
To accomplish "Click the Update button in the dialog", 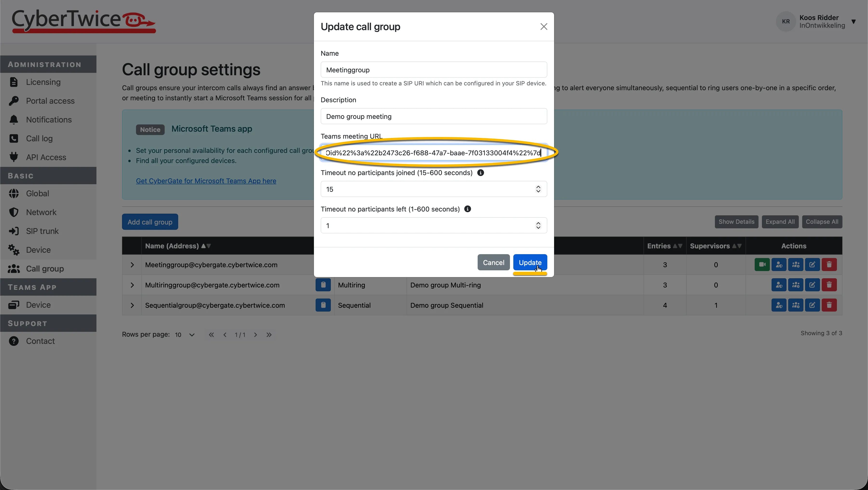I will [530, 262].
